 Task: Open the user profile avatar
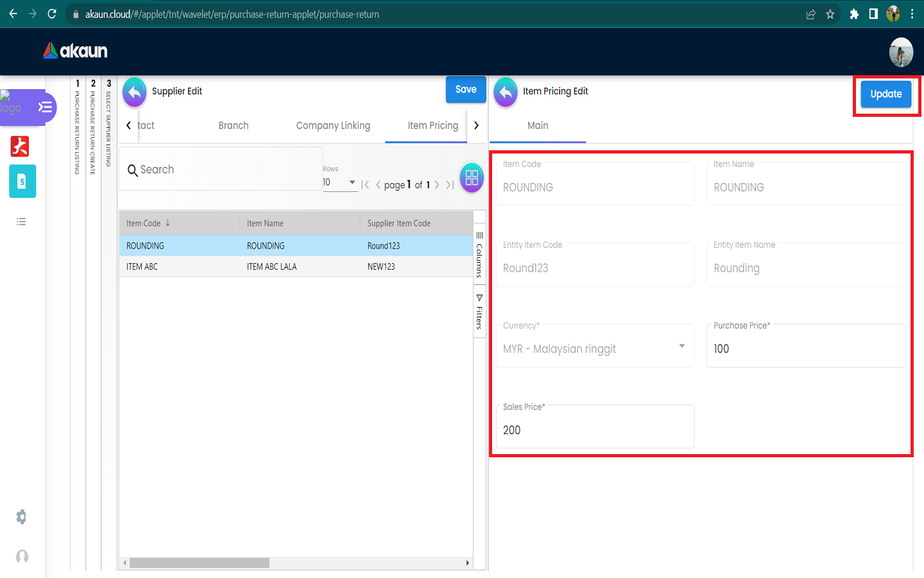pos(901,52)
